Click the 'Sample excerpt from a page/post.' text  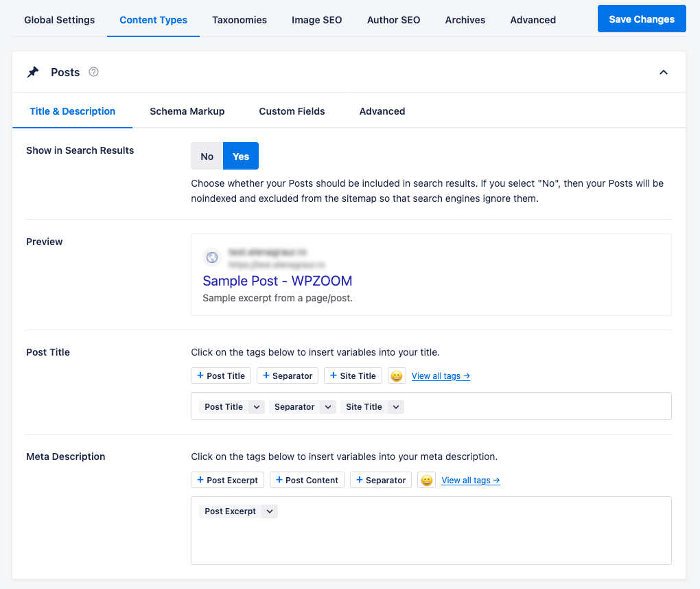click(278, 298)
